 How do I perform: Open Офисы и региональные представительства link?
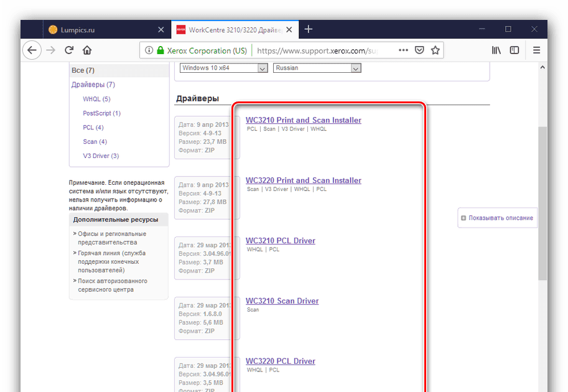click(x=112, y=238)
